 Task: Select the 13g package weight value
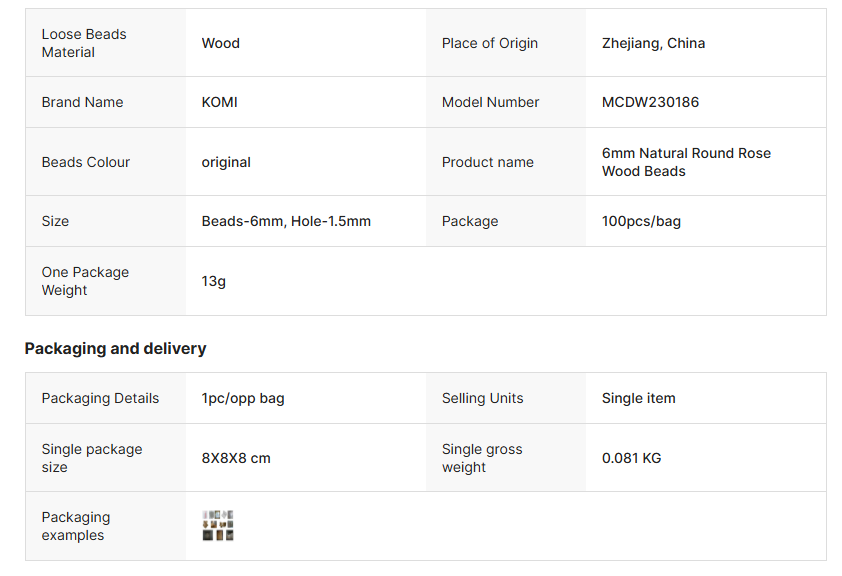click(x=214, y=281)
